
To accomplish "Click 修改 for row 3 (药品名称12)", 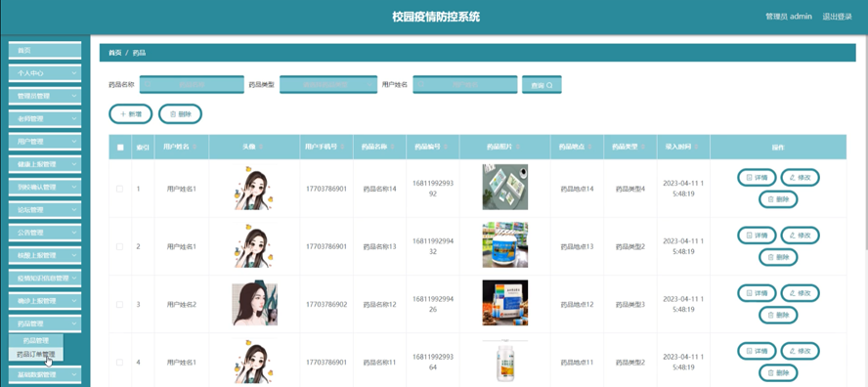I will point(800,293).
